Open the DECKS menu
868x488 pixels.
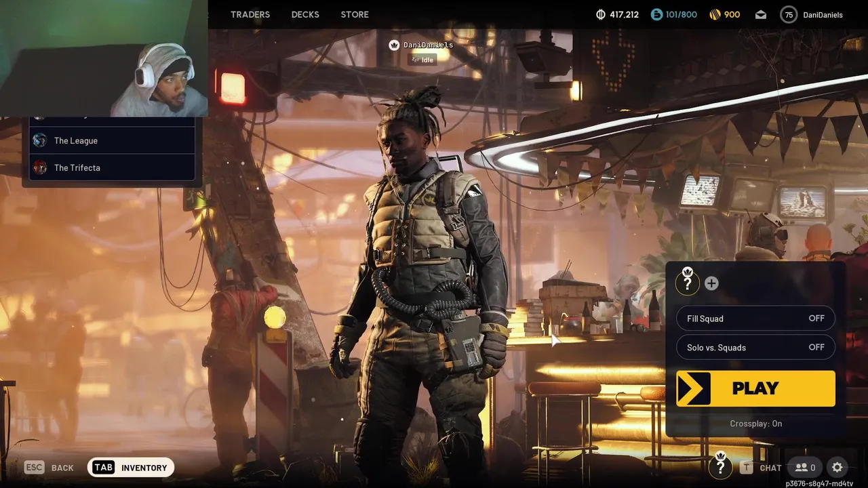(x=305, y=14)
